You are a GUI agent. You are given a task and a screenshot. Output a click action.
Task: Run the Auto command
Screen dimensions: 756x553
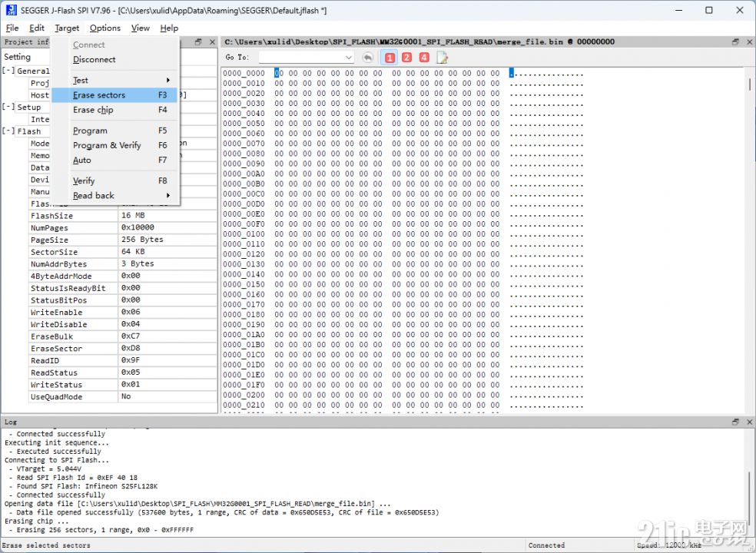tap(114, 160)
